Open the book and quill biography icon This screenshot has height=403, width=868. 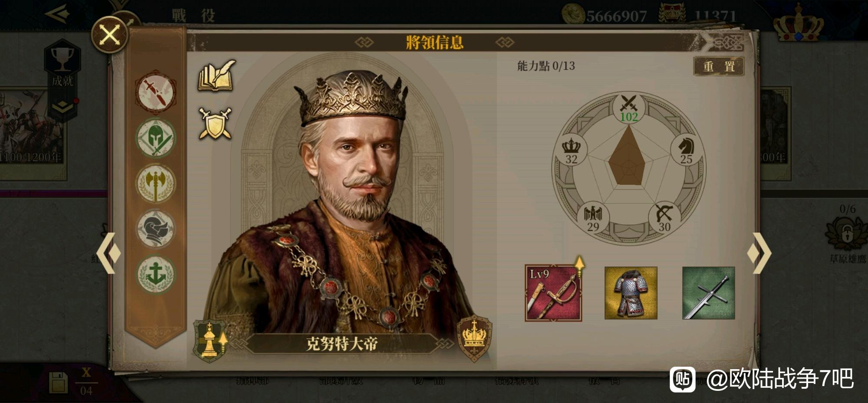217,76
